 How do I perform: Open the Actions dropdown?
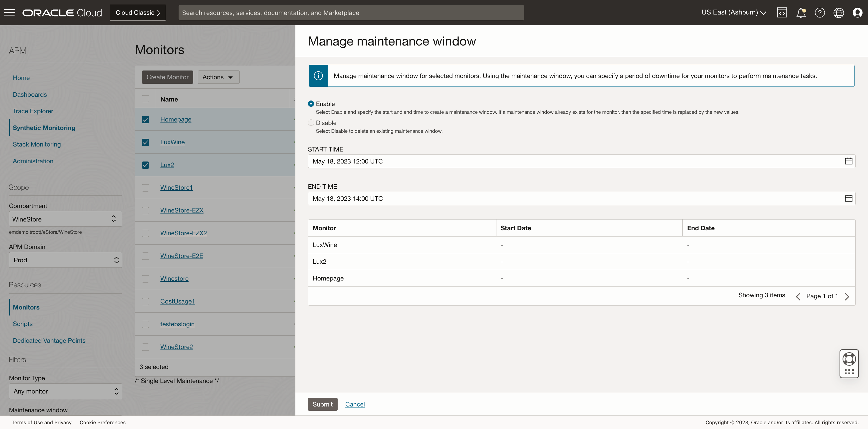[218, 77]
